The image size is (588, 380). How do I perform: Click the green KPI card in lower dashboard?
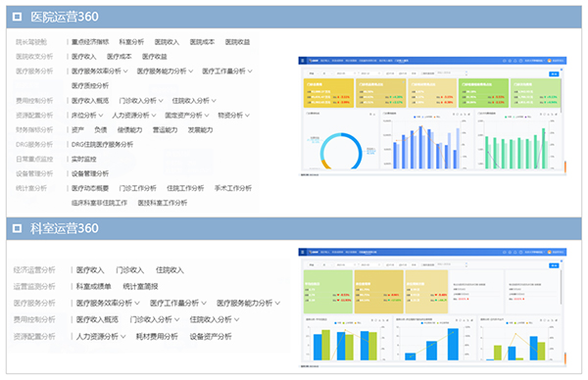click(328, 292)
